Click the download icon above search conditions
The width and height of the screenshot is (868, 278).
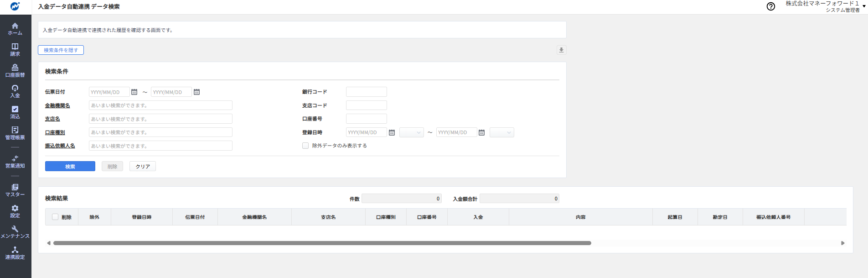[561, 50]
